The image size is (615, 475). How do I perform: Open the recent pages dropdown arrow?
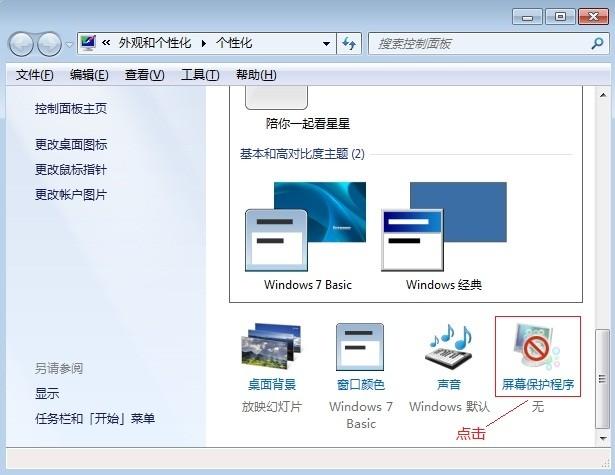pyautogui.click(x=69, y=44)
